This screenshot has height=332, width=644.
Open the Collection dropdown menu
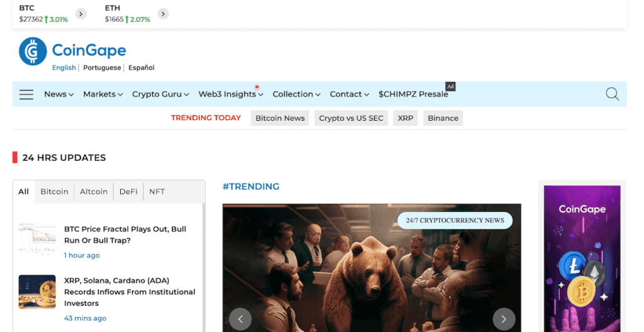coord(296,94)
